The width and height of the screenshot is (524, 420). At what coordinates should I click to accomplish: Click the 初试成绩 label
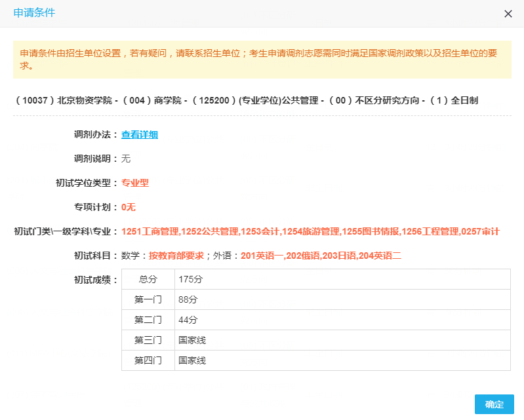point(96,280)
